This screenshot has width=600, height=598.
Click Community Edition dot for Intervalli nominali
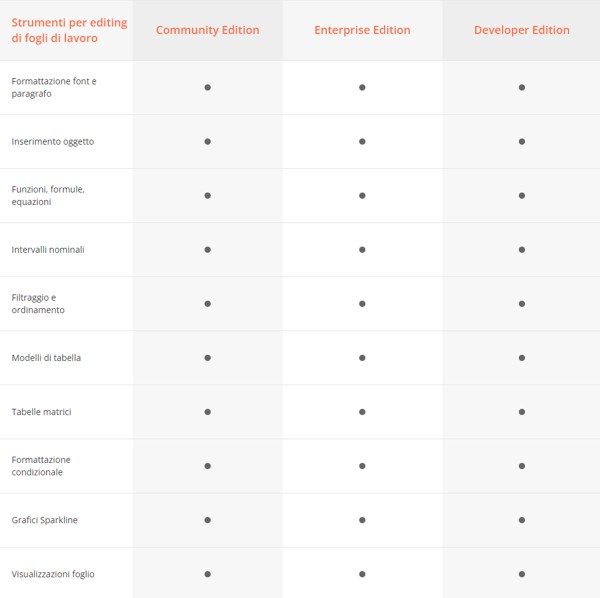207,249
